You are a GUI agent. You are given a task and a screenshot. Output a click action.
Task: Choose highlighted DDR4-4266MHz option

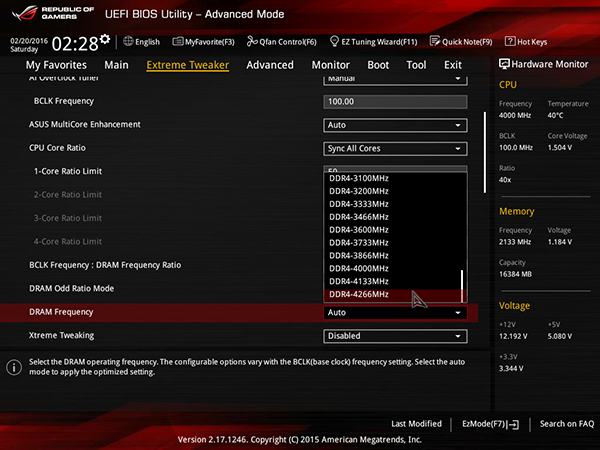point(393,295)
